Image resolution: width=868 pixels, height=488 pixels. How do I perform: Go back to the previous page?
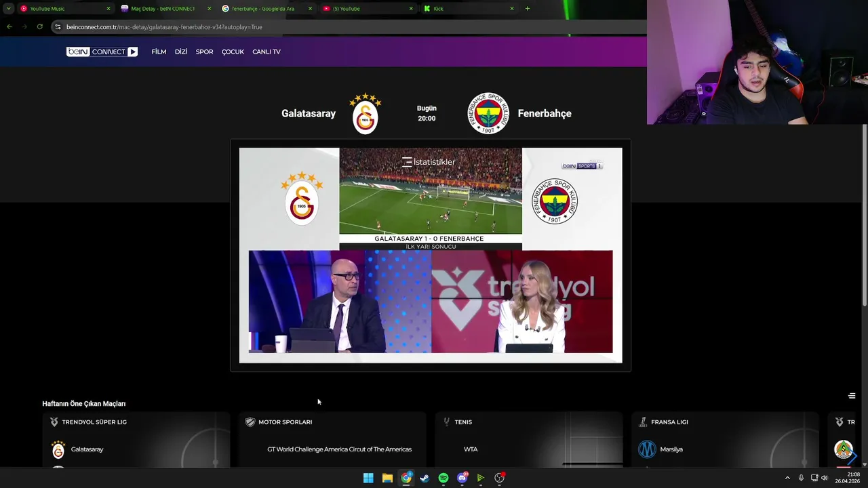click(x=9, y=26)
